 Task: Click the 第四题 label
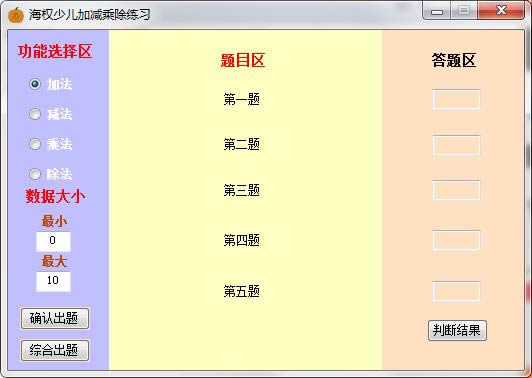[x=242, y=241]
